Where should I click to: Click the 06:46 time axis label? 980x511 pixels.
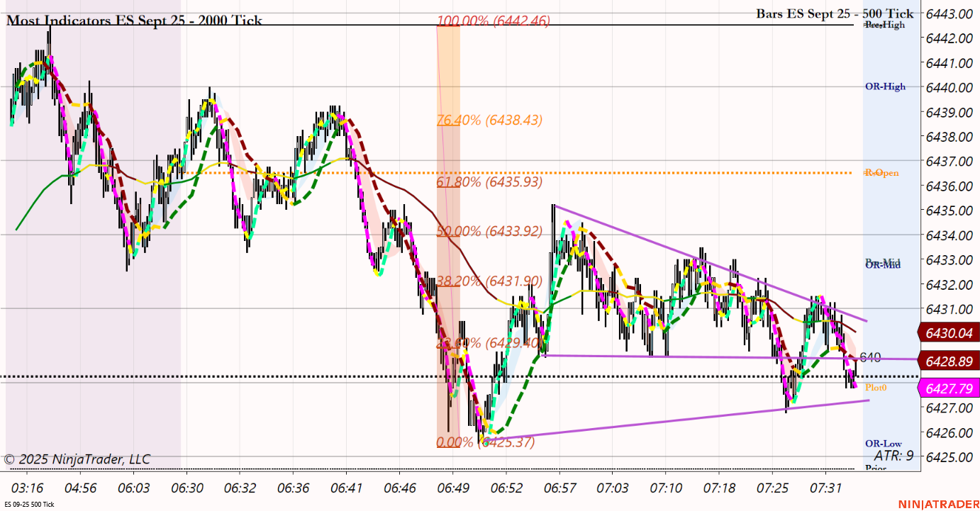pyautogui.click(x=399, y=488)
